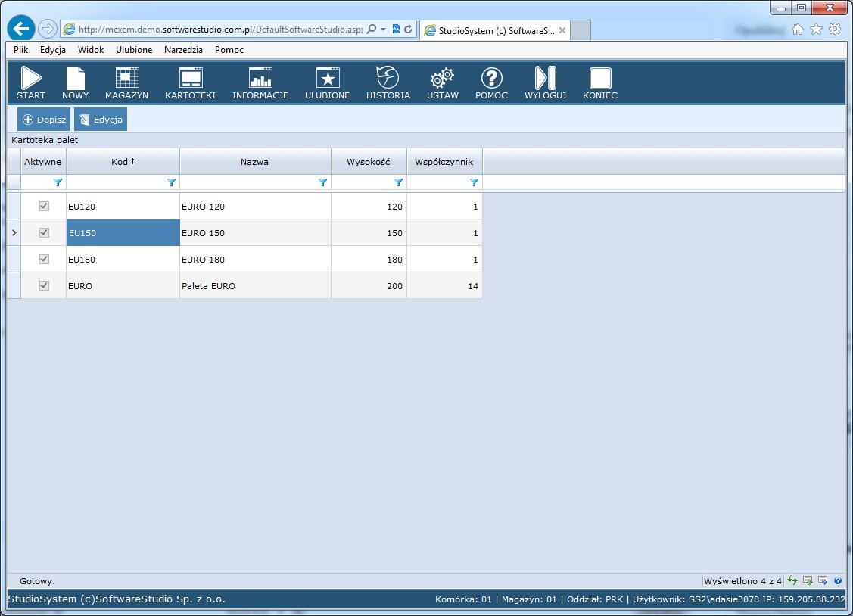Open USTAW settings gears
The height and width of the screenshot is (616, 853).
coord(442,82)
